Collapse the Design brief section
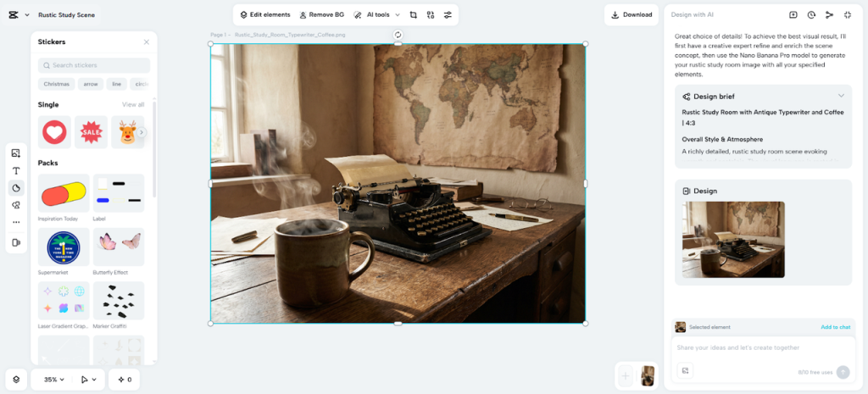Viewport: 868px width, 394px height. tap(841, 96)
